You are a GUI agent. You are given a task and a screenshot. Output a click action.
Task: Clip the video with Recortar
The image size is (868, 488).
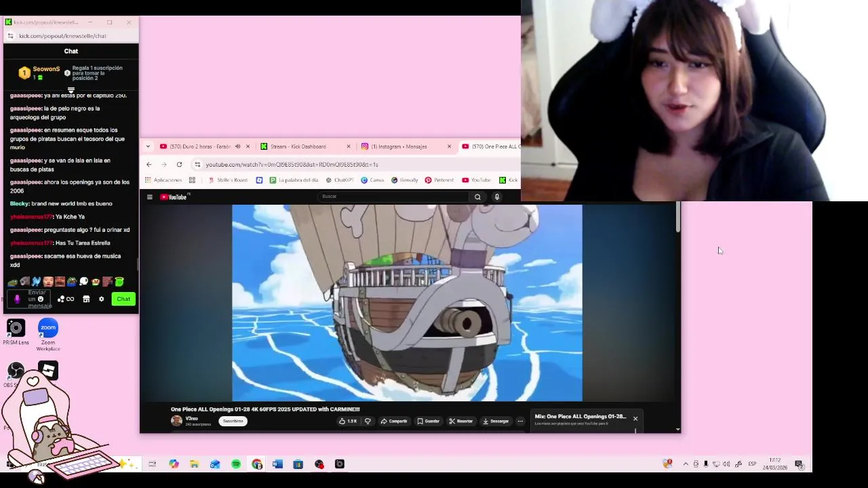[x=461, y=421]
